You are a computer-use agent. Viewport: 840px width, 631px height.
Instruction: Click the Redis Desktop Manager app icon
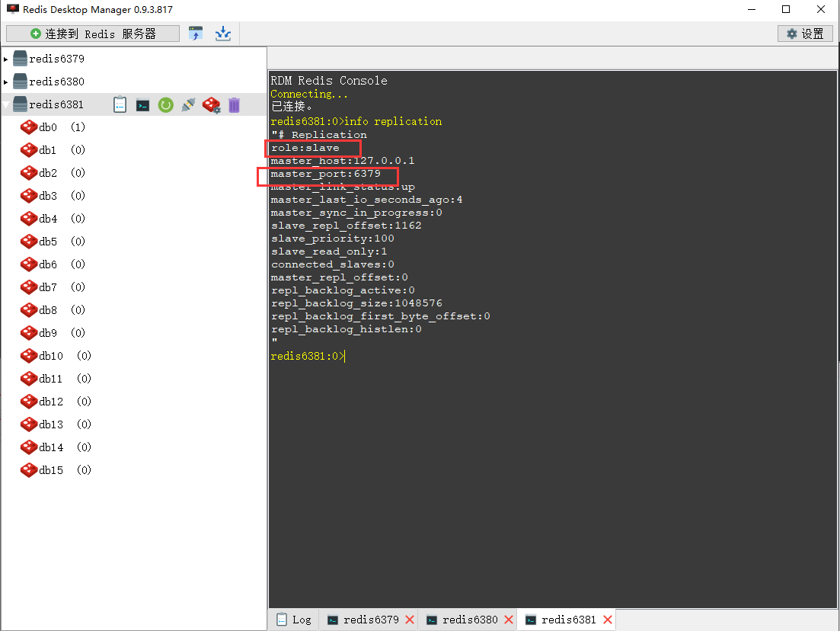[x=13, y=9]
